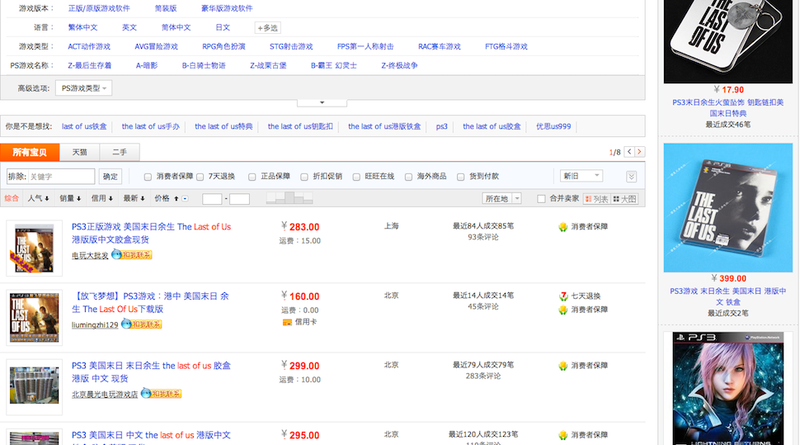800x445 pixels.
Task: Open 北京晨光电玩游戏店 WangWang chat icon
Action: click(161, 393)
